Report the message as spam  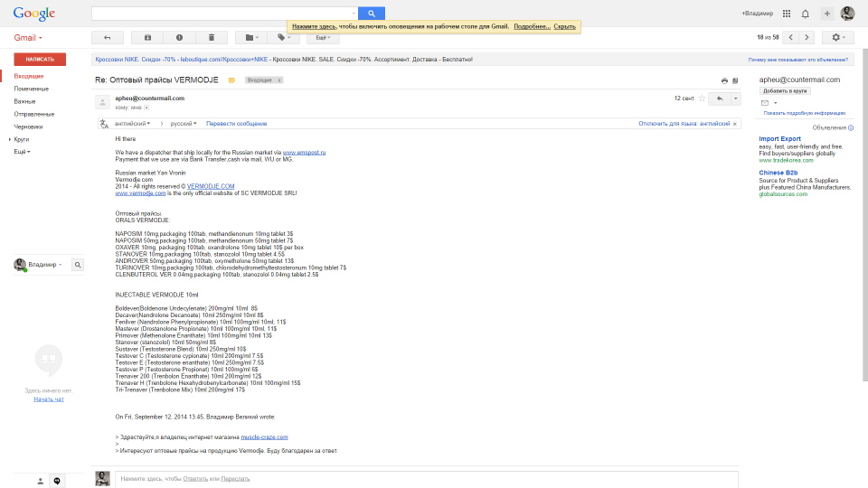click(179, 37)
